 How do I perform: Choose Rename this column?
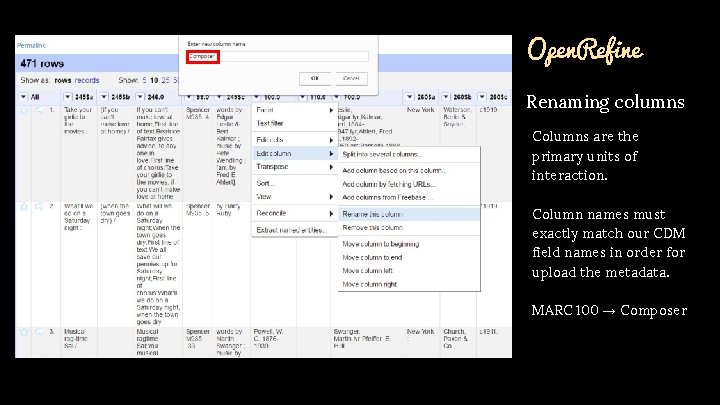pos(409,214)
